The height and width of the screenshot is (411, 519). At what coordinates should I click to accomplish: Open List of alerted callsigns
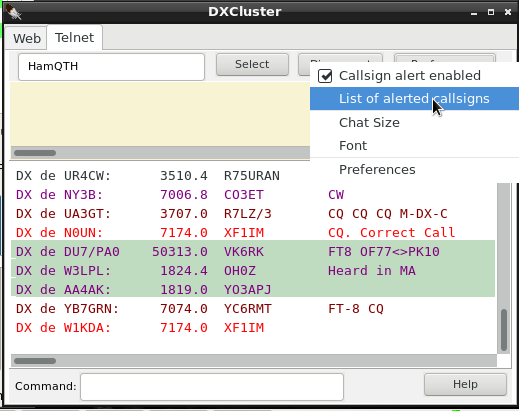(x=414, y=99)
